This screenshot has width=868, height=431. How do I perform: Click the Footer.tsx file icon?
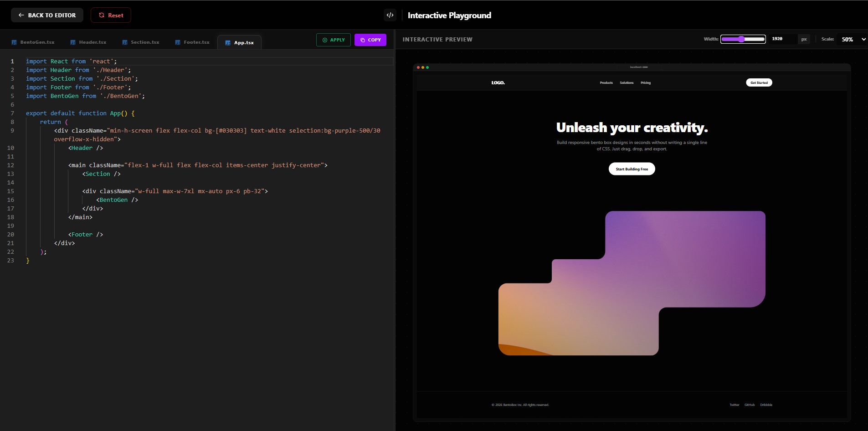point(178,42)
